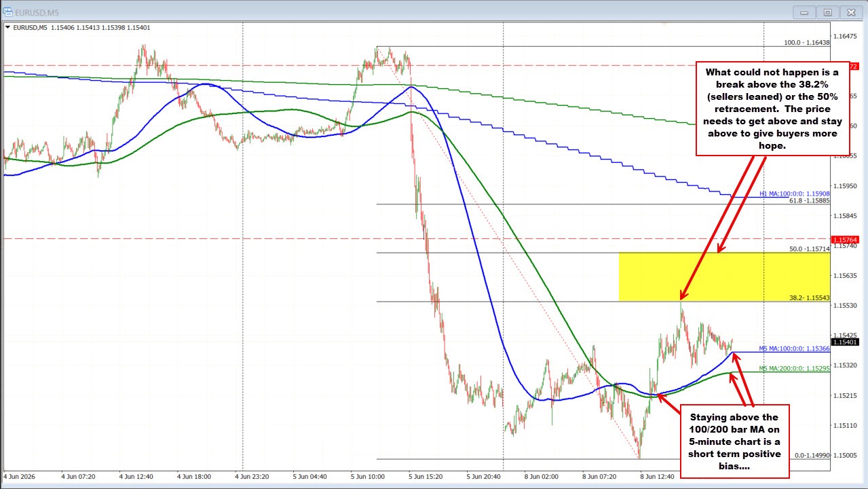Click the 1.15950 price scale value
868x489 pixels.
pyautogui.click(x=846, y=186)
